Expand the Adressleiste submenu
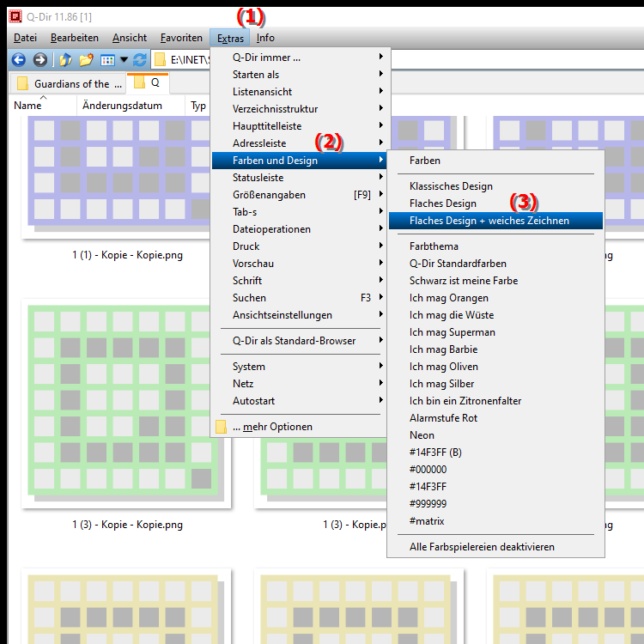This screenshot has height=644, width=644. pos(299,143)
